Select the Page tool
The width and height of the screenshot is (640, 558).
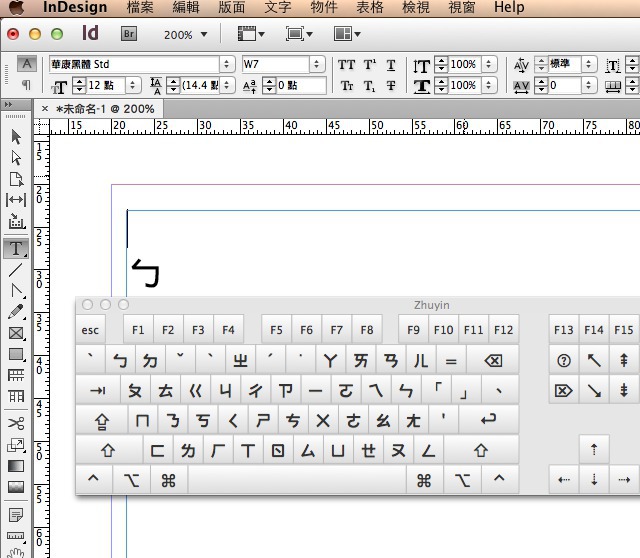click(x=16, y=179)
